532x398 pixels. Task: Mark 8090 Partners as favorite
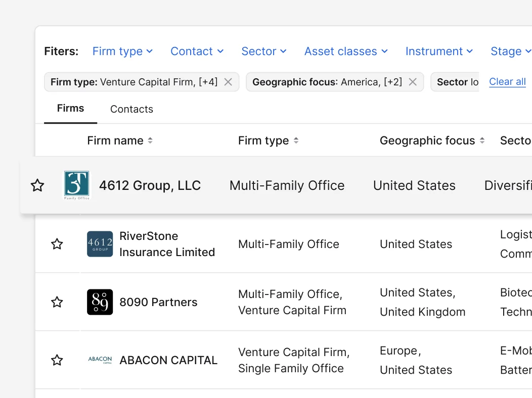coord(57,302)
